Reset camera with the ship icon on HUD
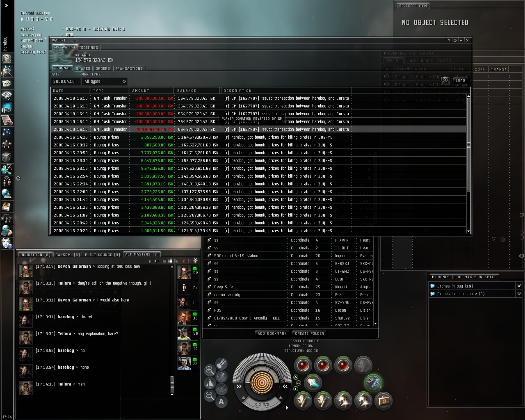The width and height of the screenshot is (525, 420). click(209, 383)
